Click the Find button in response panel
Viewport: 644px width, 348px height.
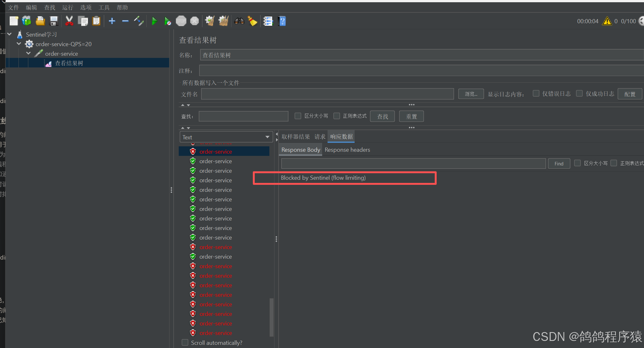[x=559, y=164]
